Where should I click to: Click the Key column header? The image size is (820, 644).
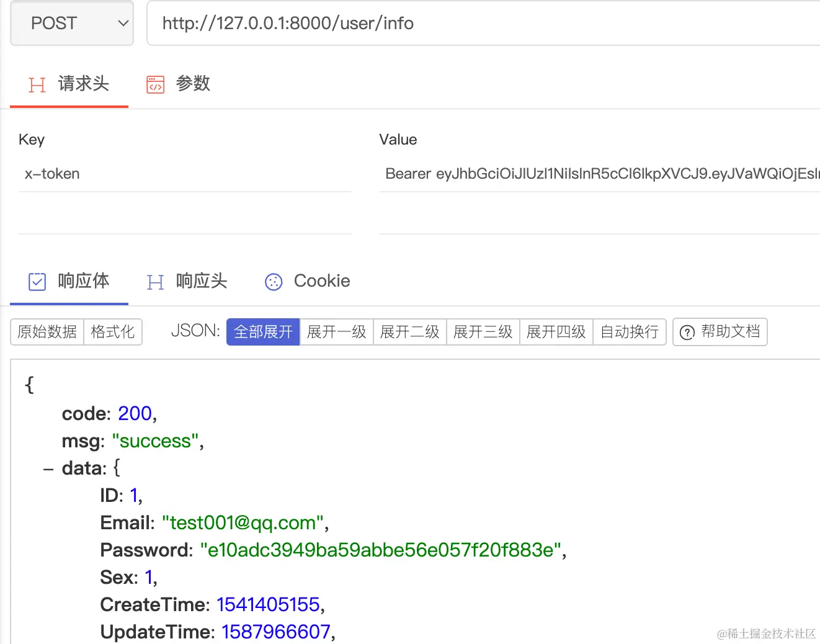coord(32,140)
